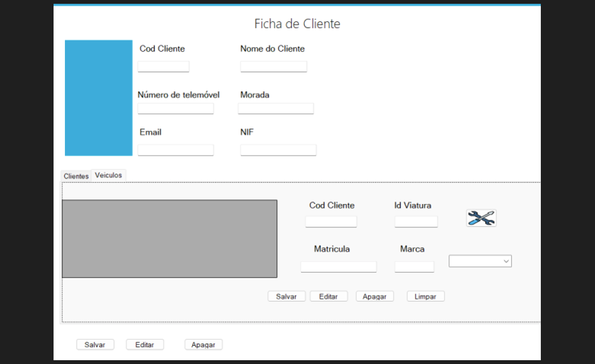The width and height of the screenshot is (595, 364).
Task: Click the blue client photo placeholder
Action: click(x=98, y=98)
